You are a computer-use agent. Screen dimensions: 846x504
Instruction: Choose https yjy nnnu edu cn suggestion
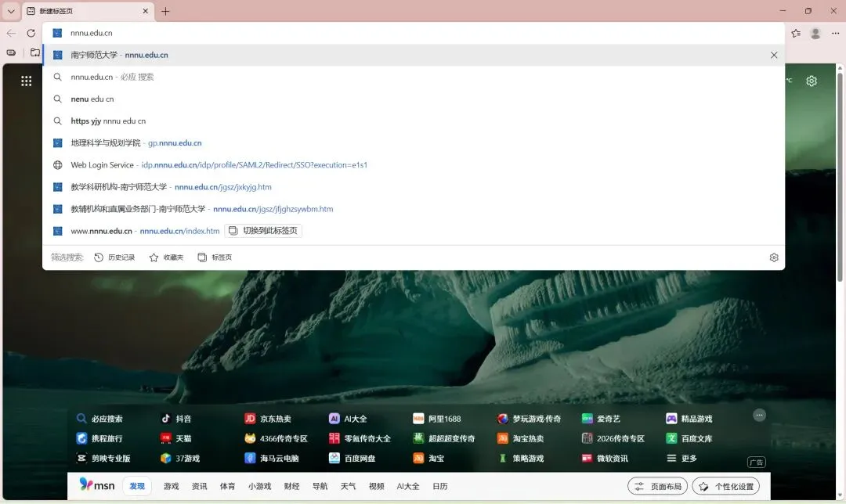click(414, 121)
